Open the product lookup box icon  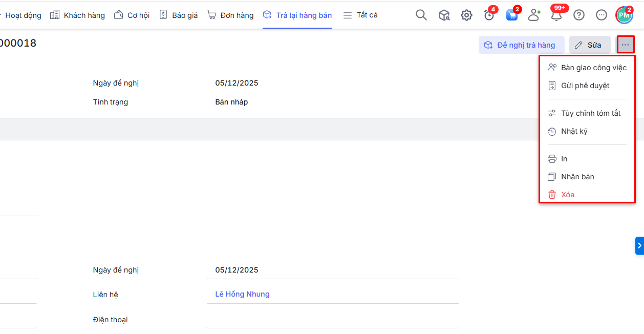click(x=444, y=15)
